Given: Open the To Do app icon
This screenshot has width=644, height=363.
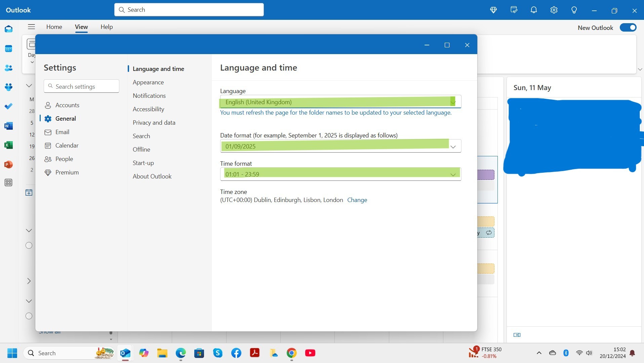Looking at the screenshot, I should pos(8,106).
